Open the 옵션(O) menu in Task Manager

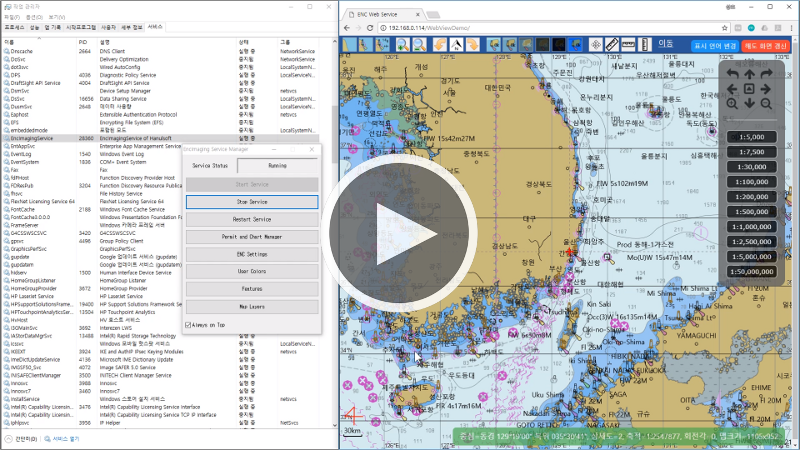coord(34,17)
